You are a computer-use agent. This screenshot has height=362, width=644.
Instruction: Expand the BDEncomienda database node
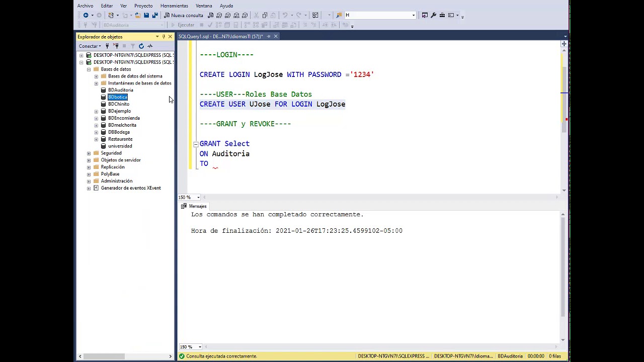pyautogui.click(x=96, y=118)
